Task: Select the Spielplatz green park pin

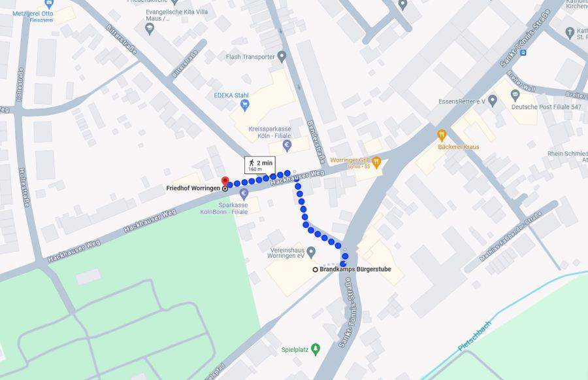Action: point(316,349)
